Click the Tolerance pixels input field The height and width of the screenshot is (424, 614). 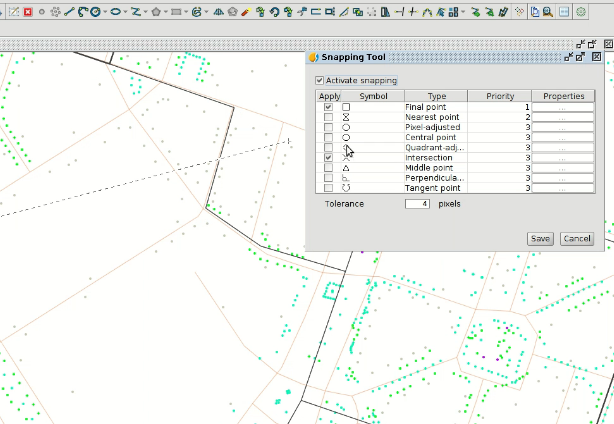(418, 204)
